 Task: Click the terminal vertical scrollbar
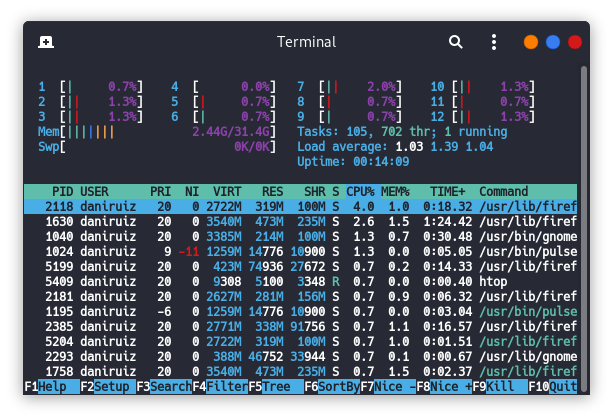point(584,229)
